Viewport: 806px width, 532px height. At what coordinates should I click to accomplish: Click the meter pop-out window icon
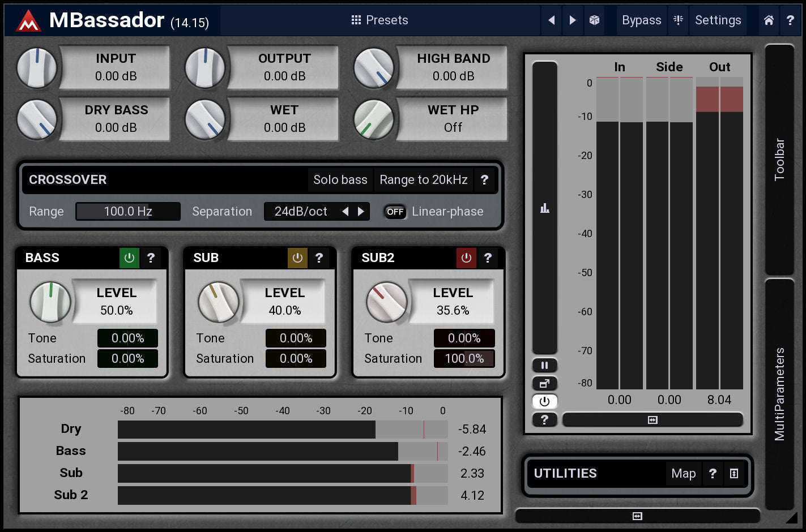pyautogui.click(x=544, y=384)
